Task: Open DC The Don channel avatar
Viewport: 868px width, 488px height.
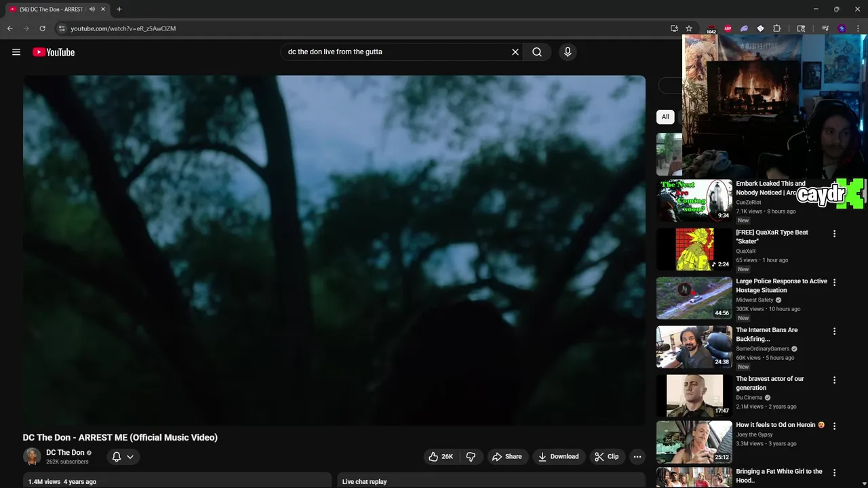Action: tap(32, 457)
